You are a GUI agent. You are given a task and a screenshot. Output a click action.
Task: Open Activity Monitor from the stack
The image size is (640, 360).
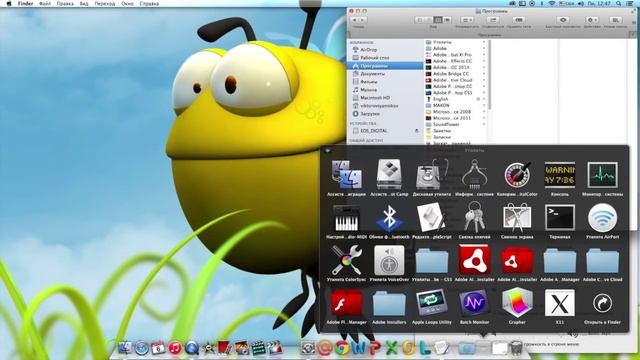602,174
